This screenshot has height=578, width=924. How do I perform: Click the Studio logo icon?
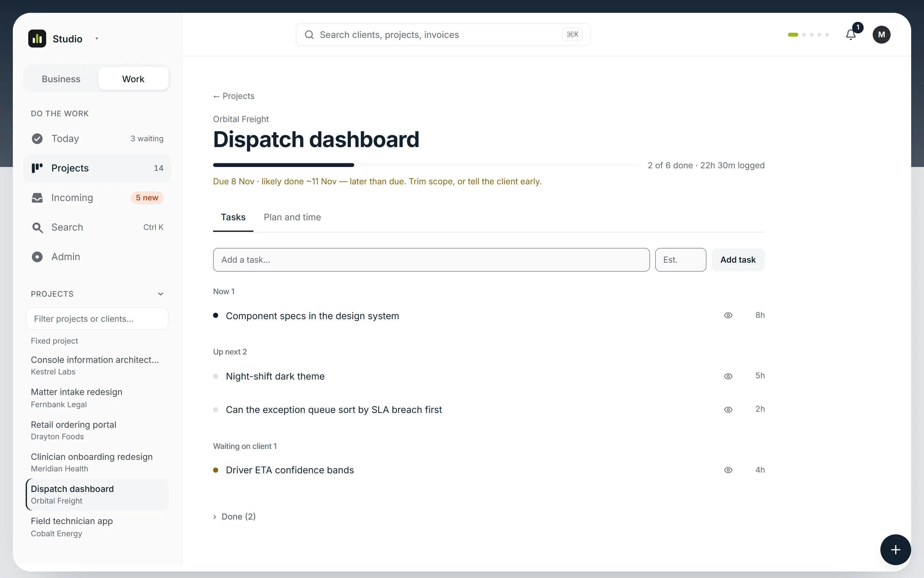(x=37, y=39)
